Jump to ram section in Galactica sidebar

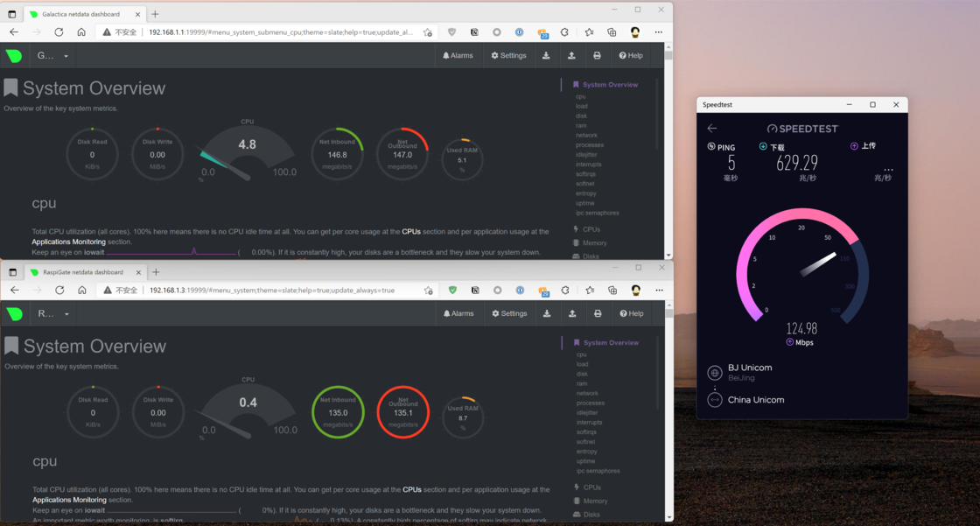[581, 126]
